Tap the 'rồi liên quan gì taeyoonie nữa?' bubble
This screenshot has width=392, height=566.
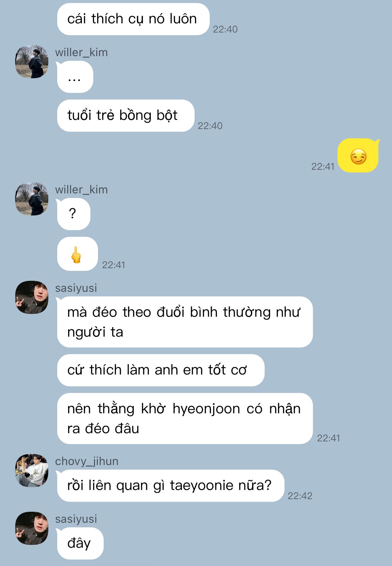click(170, 486)
